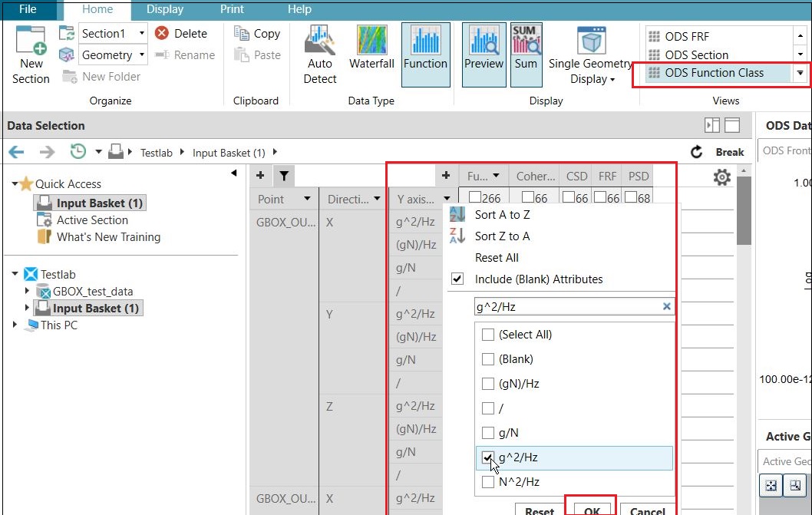Viewport: 812px width, 515px height.
Task: Open the Section1 dropdown
Action: tap(142, 33)
